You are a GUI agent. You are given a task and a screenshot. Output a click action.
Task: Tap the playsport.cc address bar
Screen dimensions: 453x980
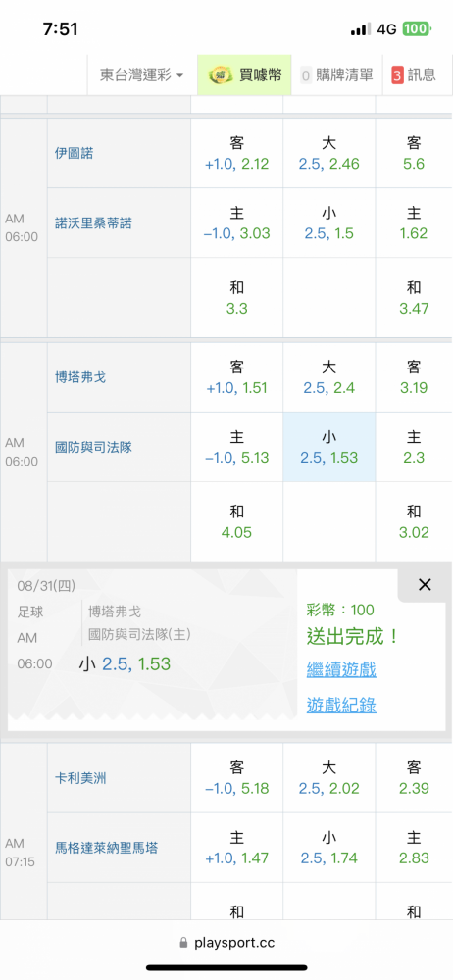tap(226, 943)
